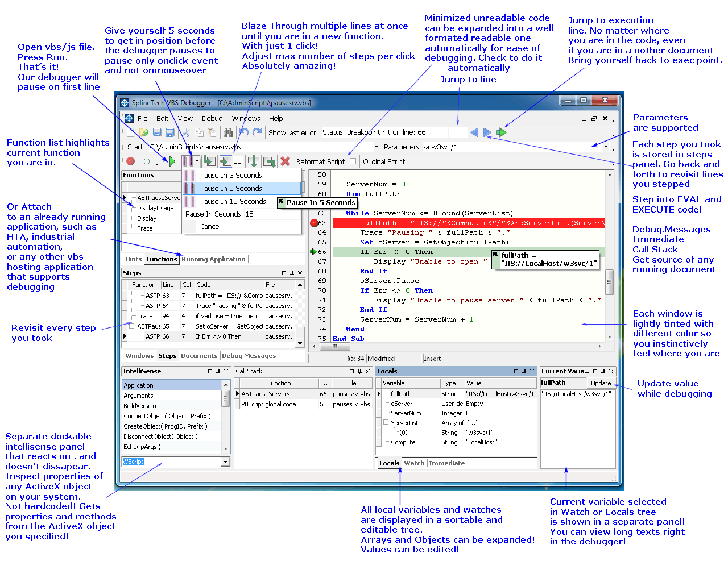Screen dimensions: 728x582
Task: Open the Parameters dropdown
Action: (x=605, y=147)
